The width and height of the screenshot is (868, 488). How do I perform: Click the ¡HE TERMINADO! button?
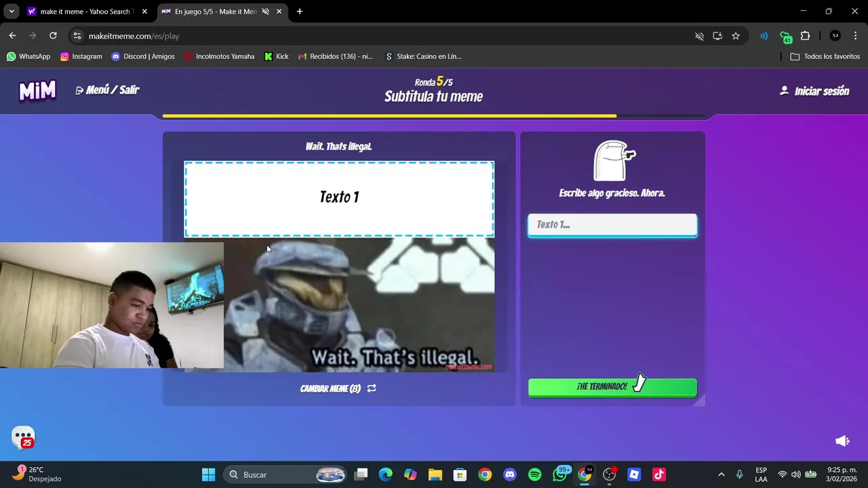coord(612,386)
